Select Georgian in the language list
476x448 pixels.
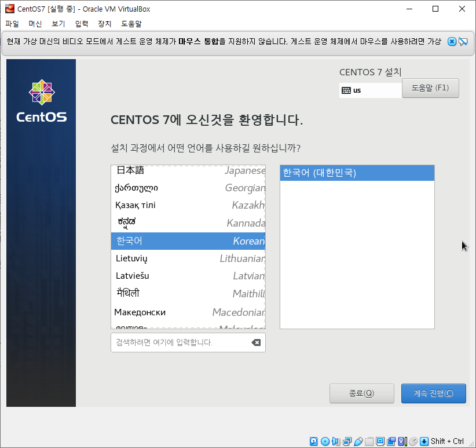(188, 188)
